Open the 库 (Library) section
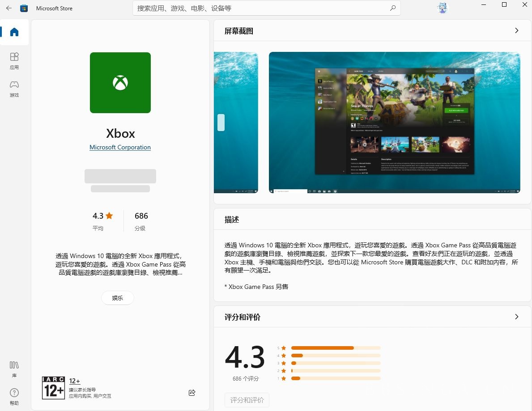The width and height of the screenshot is (532, 411). pos(14,369)
